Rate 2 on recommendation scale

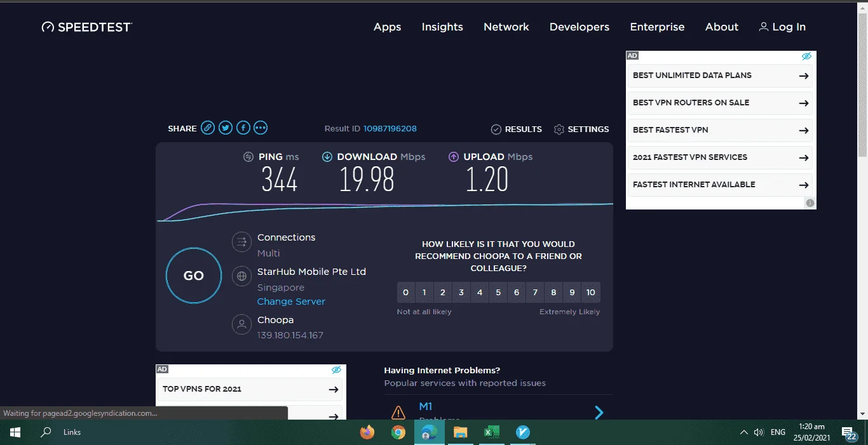tap(443, 293)
